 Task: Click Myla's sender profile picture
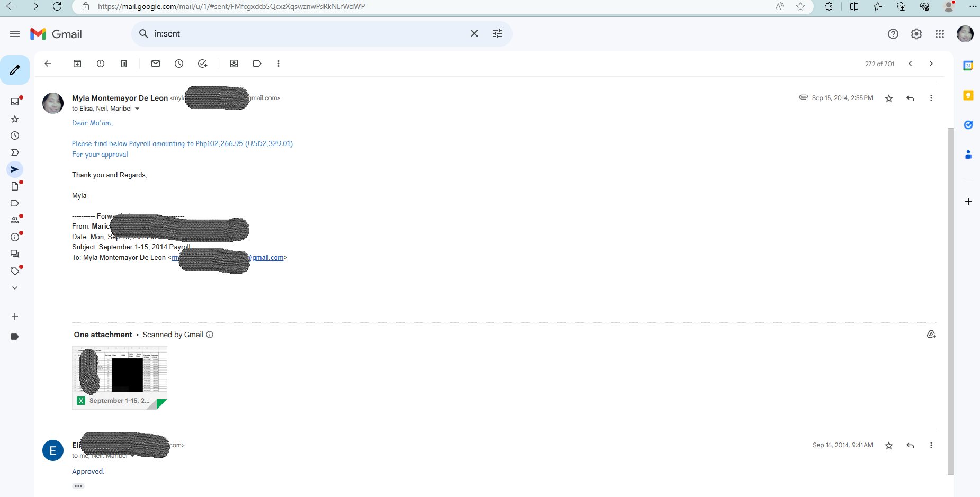pyautogui.click(x=53, y=103)
